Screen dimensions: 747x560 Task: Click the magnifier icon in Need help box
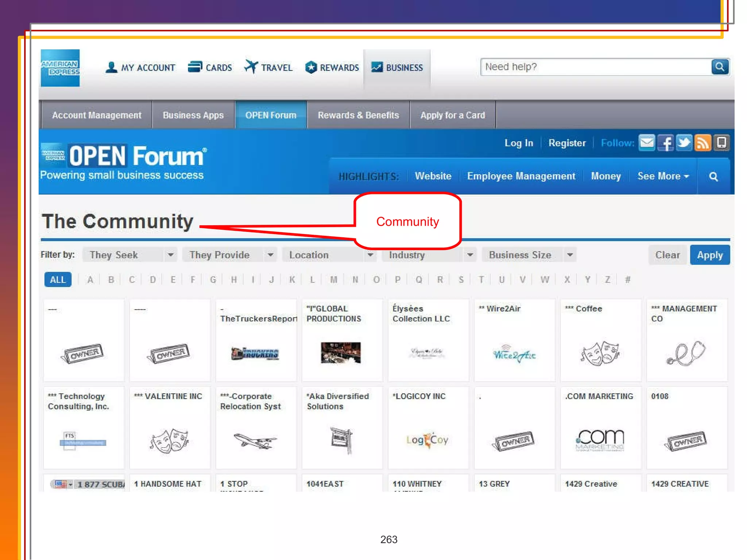tap(720, 67)
